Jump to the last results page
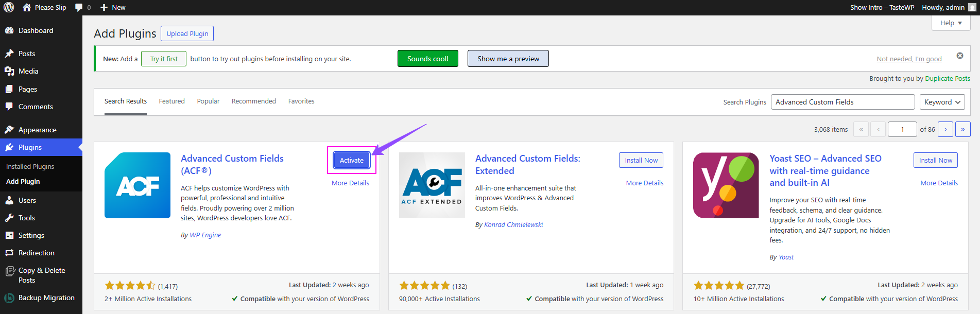The width and height of the screenshot is (980, 314). pyautogui.click(x=963, y=129)
